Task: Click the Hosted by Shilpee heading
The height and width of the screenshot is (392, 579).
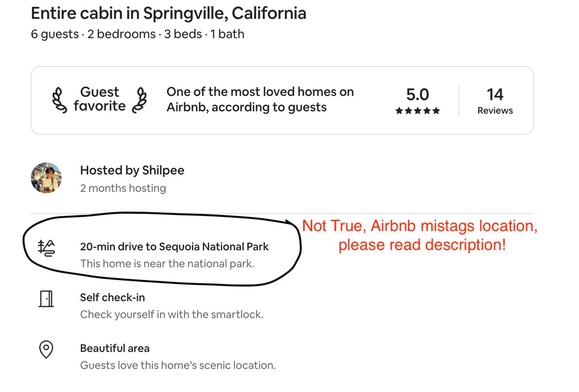Action: [x=132, y=170]
